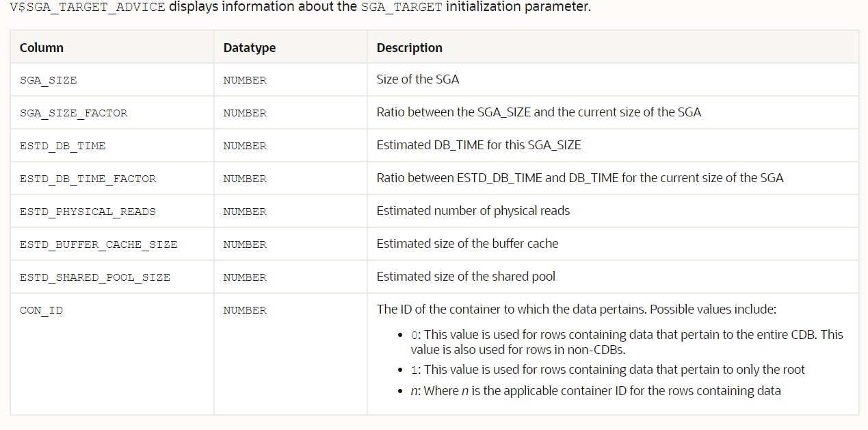Click the Column header cell
This screenshot has width=868, height=430.
pyautogui.click(x=112, y=47)
